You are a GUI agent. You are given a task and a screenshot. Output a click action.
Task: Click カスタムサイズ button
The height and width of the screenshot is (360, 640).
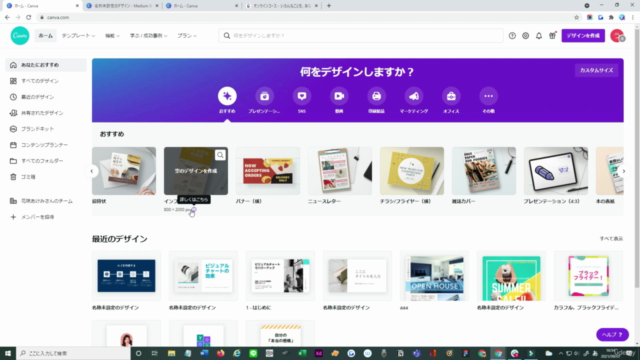coord(596,70)
